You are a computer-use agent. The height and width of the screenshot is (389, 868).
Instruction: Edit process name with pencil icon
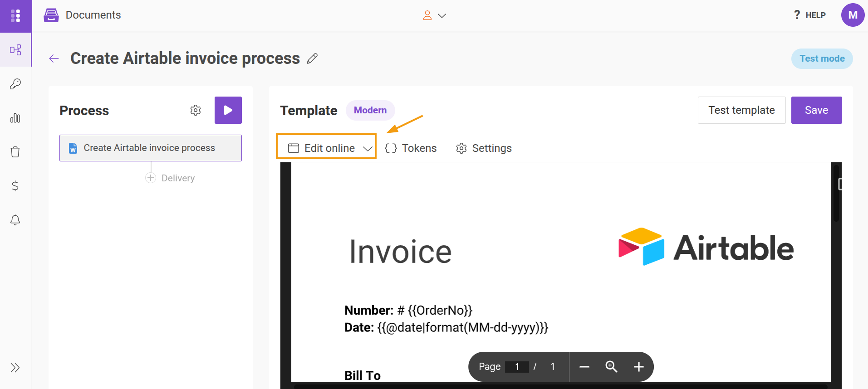(312, 58)
